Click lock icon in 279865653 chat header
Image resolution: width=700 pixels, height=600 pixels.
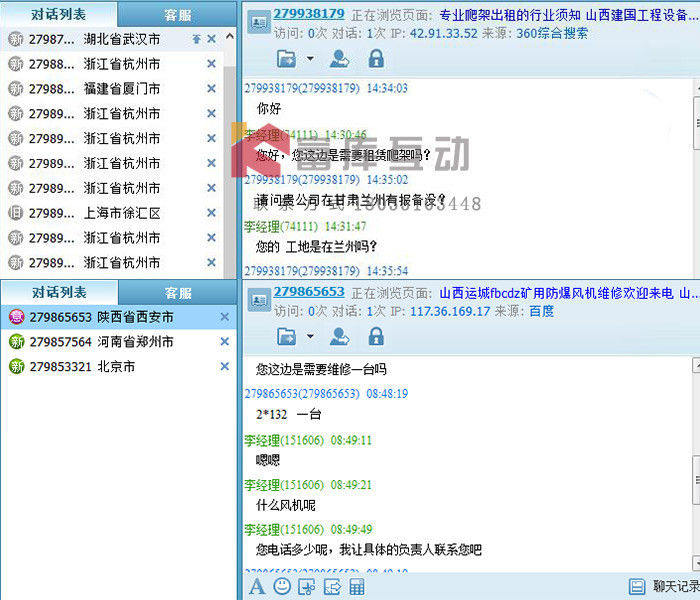(376, 337)
